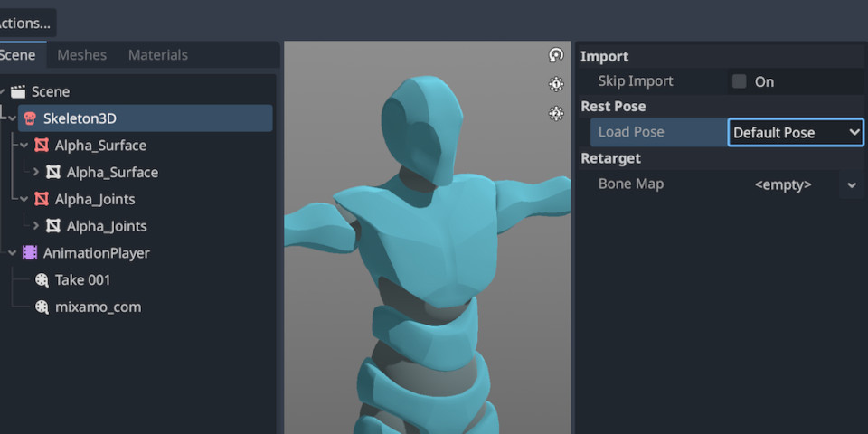Open the Actions... menu button
The width and height of the screenshot is (868, 434).
25,23
